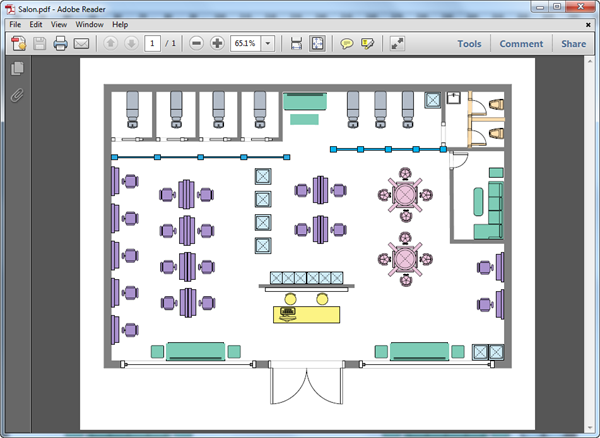Click the page number input field

[152, 44]
